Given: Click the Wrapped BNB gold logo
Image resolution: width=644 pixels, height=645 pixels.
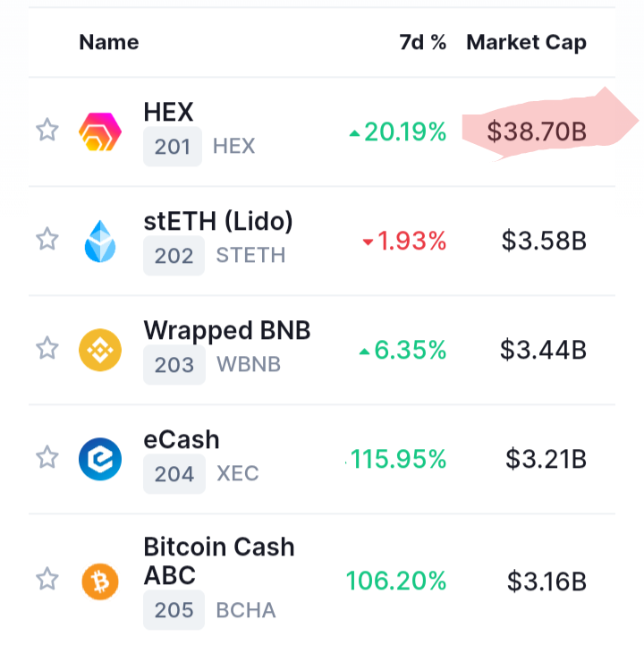Looking at the screenshot, I should click(100, 350).
